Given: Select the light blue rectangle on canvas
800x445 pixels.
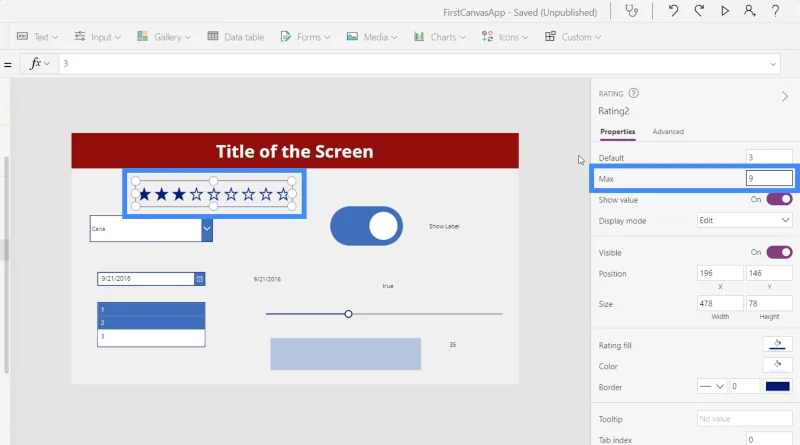Looking at the screenshot, I should point(345,354).
